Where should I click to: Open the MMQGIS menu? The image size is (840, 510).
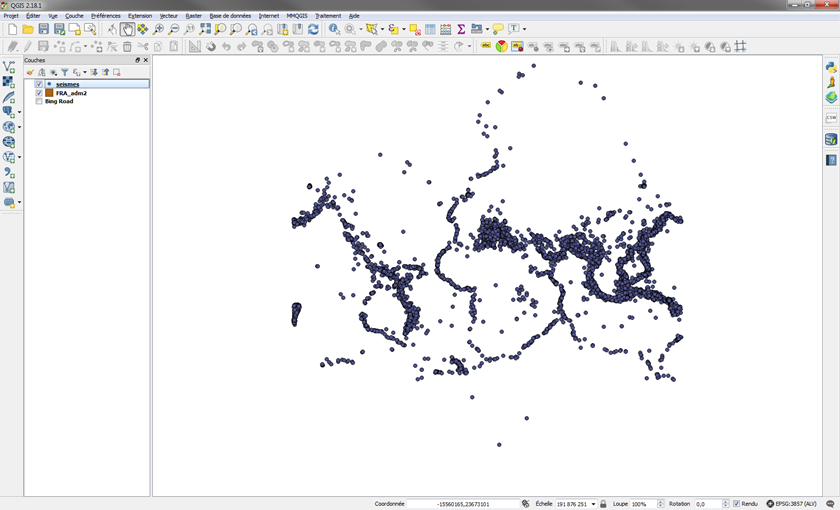(297, 16)
